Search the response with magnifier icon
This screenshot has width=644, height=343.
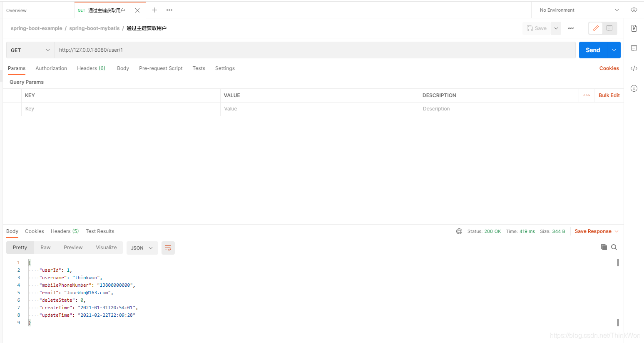coord(614,247)
